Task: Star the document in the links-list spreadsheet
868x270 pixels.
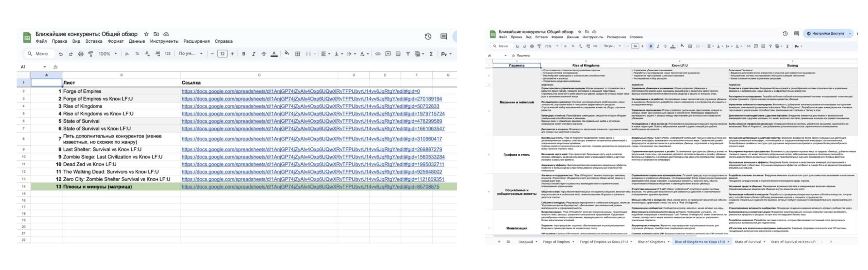Action: click(146, 34)
